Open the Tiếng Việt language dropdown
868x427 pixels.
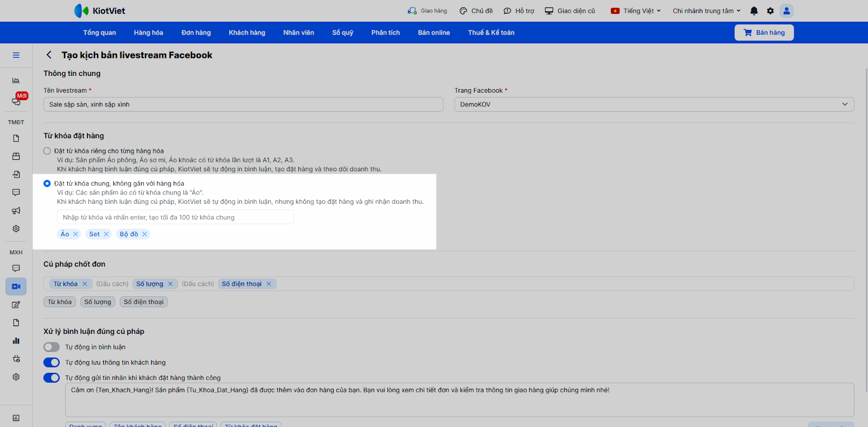tap(636, 11)
